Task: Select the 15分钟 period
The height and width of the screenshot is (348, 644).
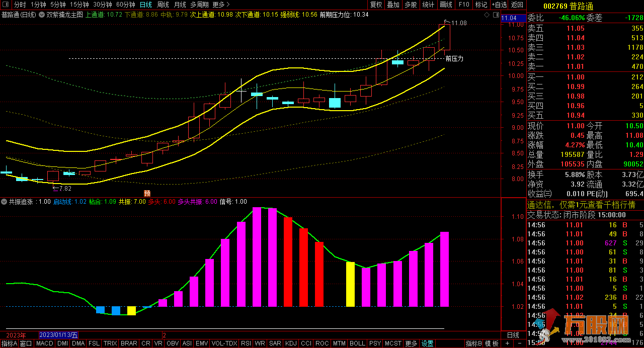Action: [x=79, y=5]
